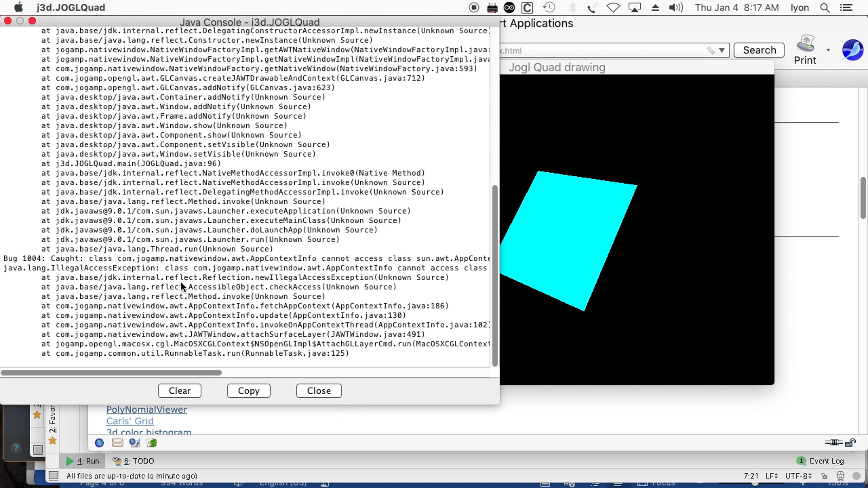Open the clock showing Thu Jan 4 8:17 AM
868x488 pixels.
[x=737, y=7]
